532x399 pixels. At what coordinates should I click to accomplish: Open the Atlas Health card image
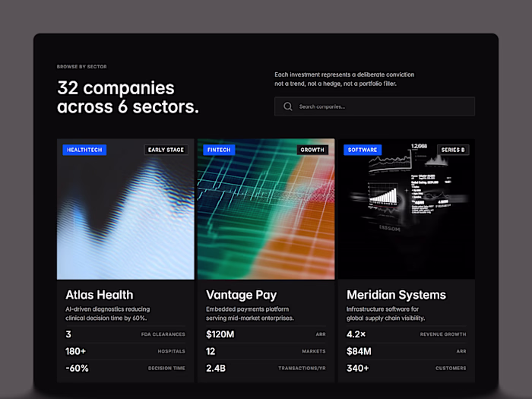point(125,209)
